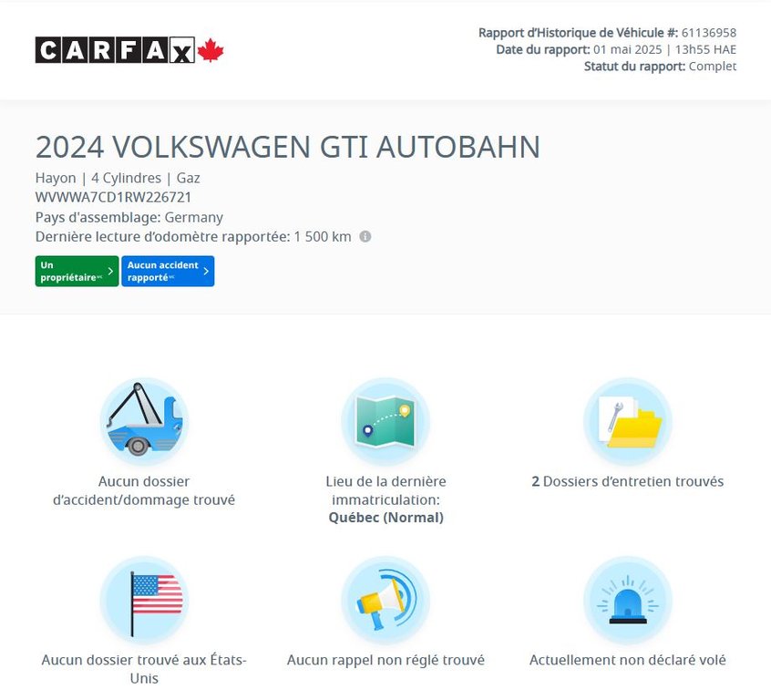Open Aucun dossier d'accident/dommage trouvé
The width and height of the screenshot is (771, 700).
point(144,490)
